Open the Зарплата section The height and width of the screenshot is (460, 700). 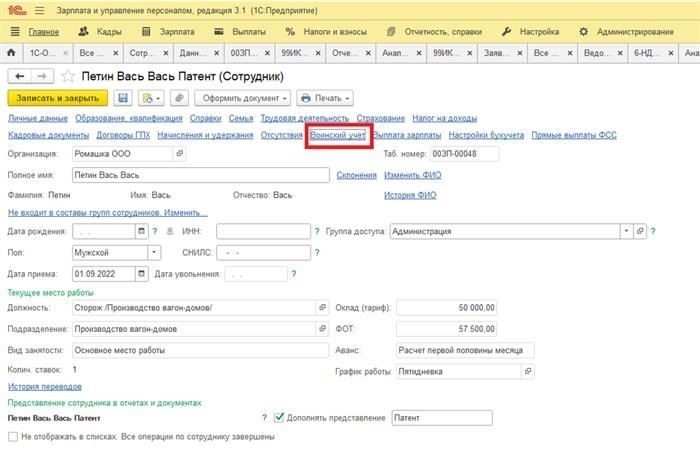pos(168,32)
